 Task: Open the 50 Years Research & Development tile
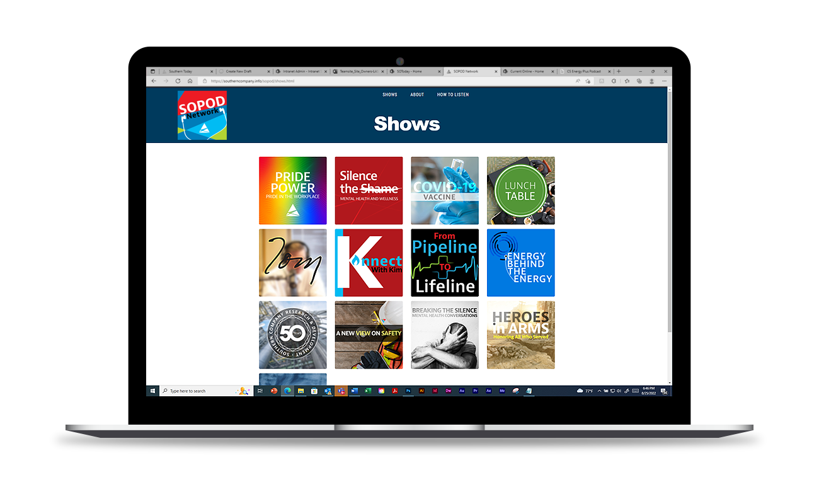tap(293, 335)
